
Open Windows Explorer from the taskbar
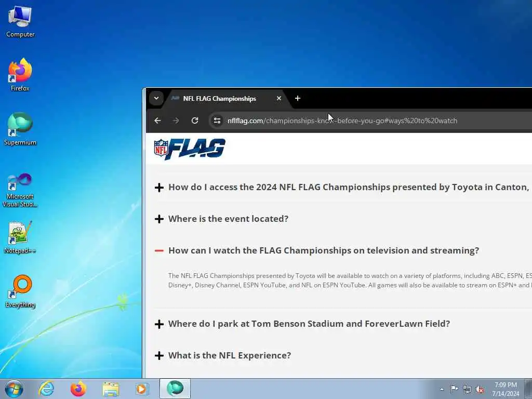[111, 389]
